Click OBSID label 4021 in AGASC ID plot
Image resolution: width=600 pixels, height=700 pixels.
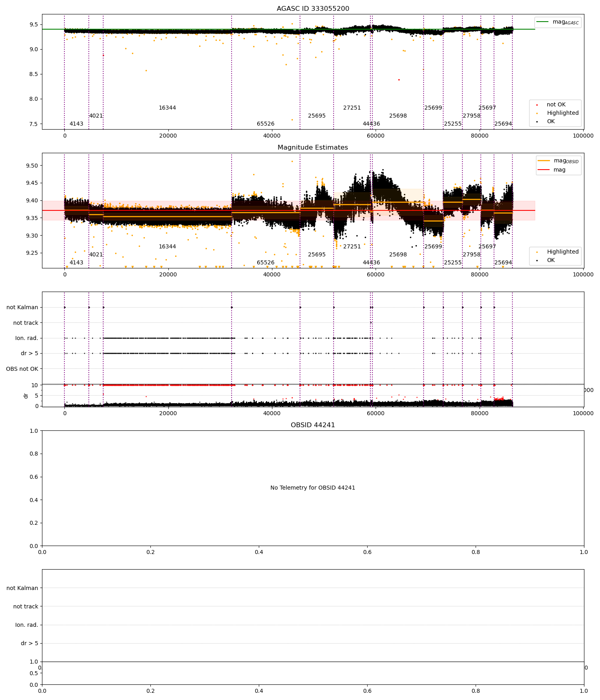(x=96, y=116)
